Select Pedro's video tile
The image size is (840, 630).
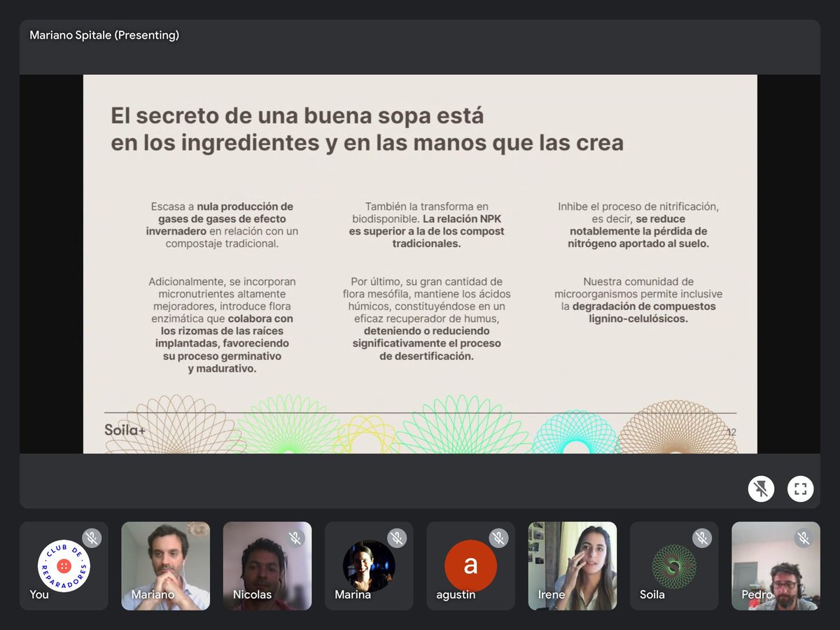[x=776, y=566]
